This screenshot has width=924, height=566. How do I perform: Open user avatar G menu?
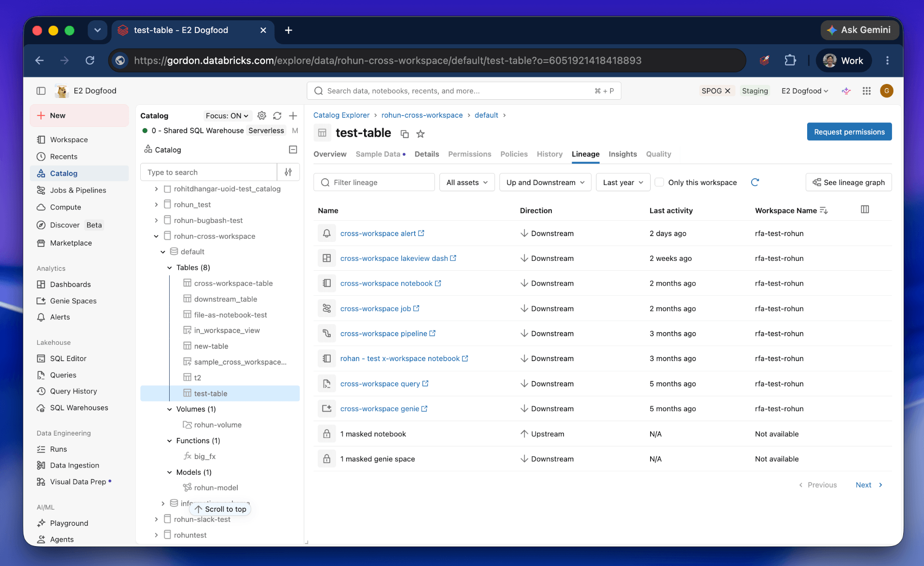(x=887, y=91)
